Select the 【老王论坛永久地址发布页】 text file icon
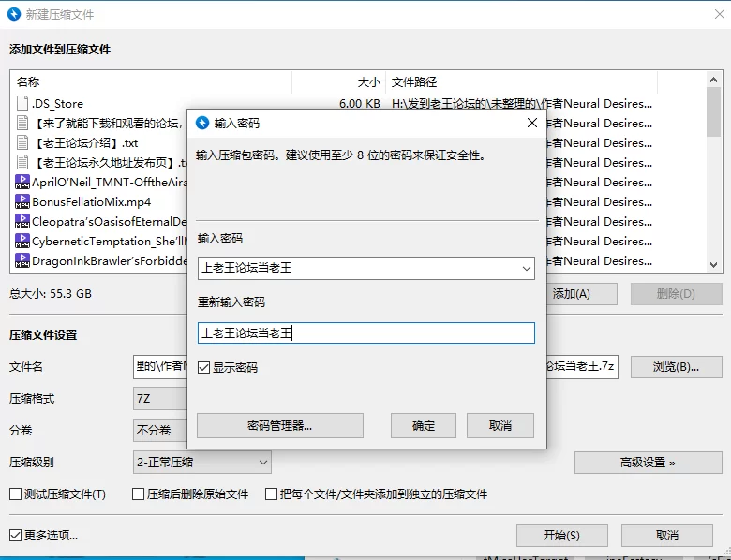 [x=22, y=162]
